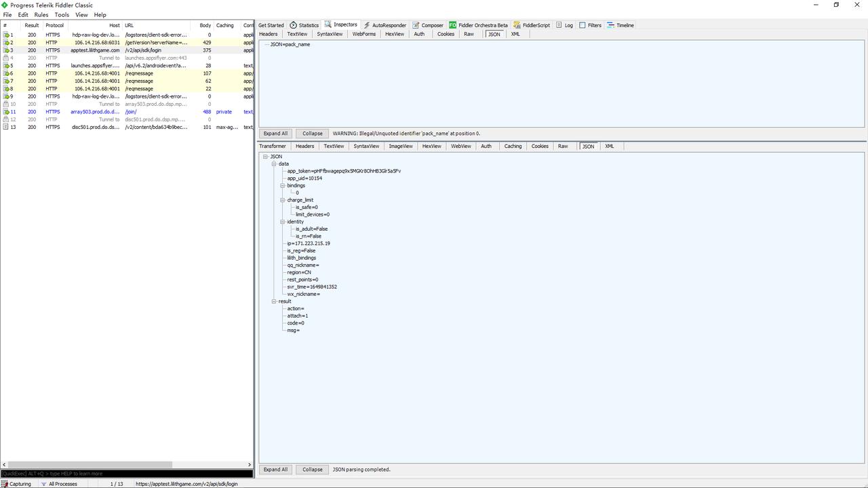The width and height of the screenshot is (868, 488).
Task: Click the session icon of row 9
Action: [6, 96]
